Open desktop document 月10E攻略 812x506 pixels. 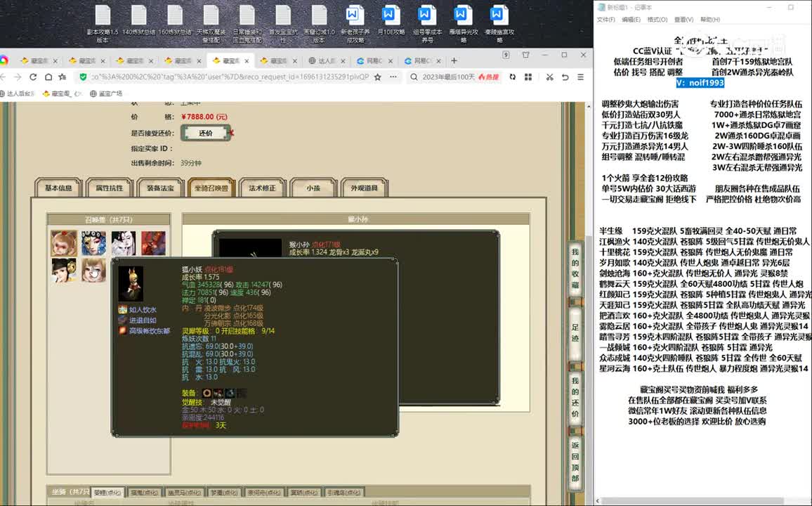pos(391,20)
